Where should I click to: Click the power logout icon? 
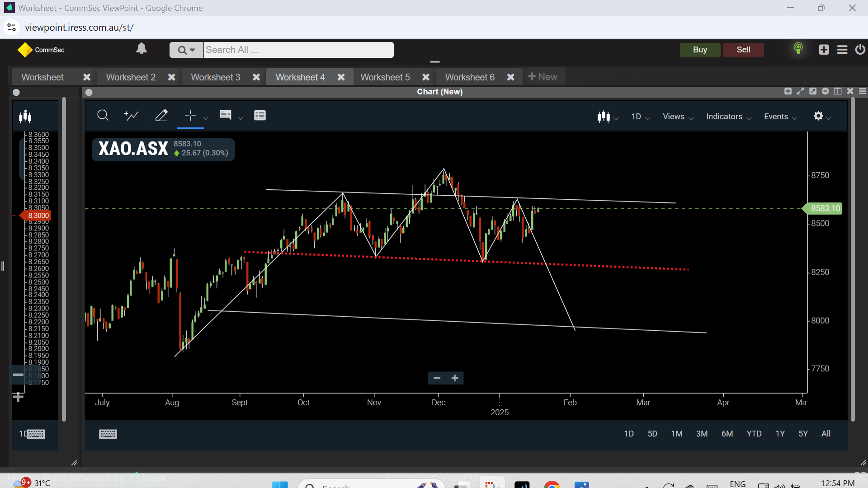[x=860, y=49]
